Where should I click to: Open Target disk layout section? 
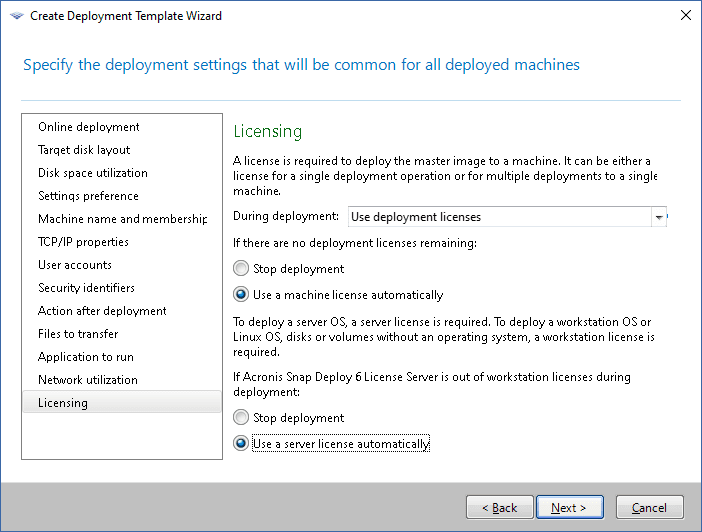tap(84, 150)
